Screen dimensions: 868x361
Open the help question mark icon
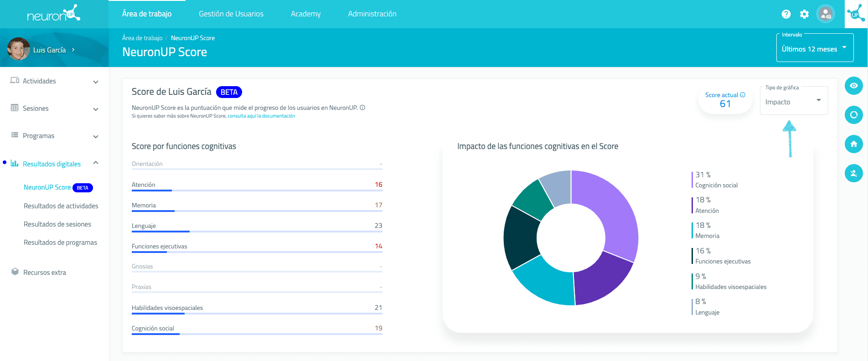tap(786, 14)
